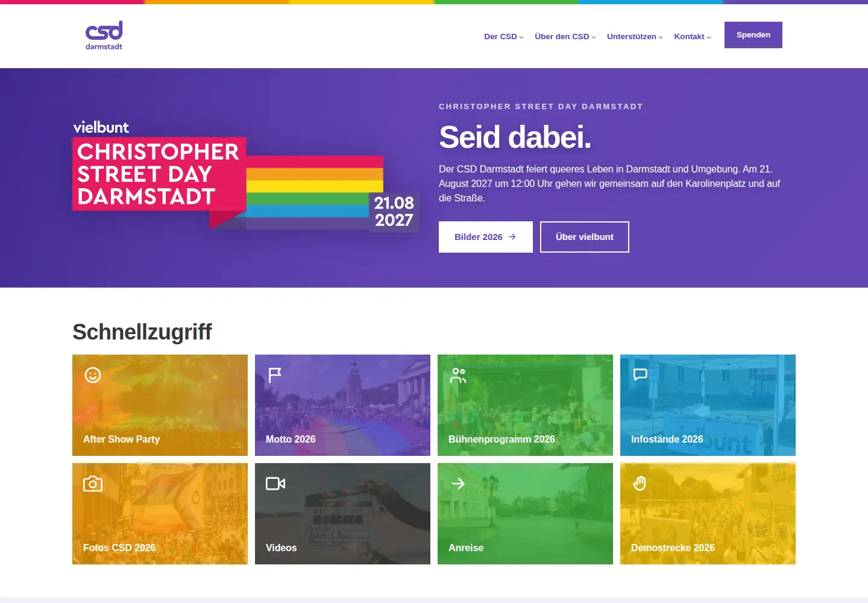The image size is (868, 603).
Task: Expand the Über den CSD chevron
Action: (x=594, y=37)
